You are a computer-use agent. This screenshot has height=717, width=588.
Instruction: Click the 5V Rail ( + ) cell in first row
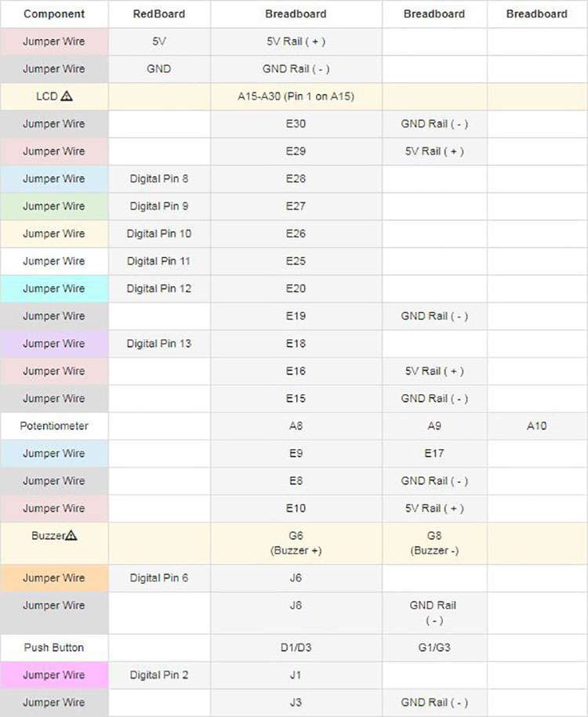pyautogui.click(x=296, y=42)
